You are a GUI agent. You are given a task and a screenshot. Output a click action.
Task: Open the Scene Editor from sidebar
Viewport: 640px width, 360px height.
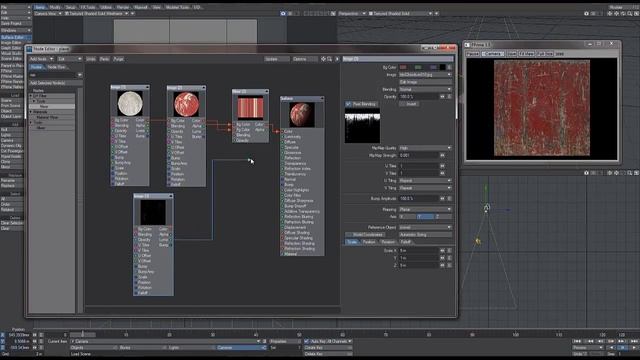pos(12,58)
